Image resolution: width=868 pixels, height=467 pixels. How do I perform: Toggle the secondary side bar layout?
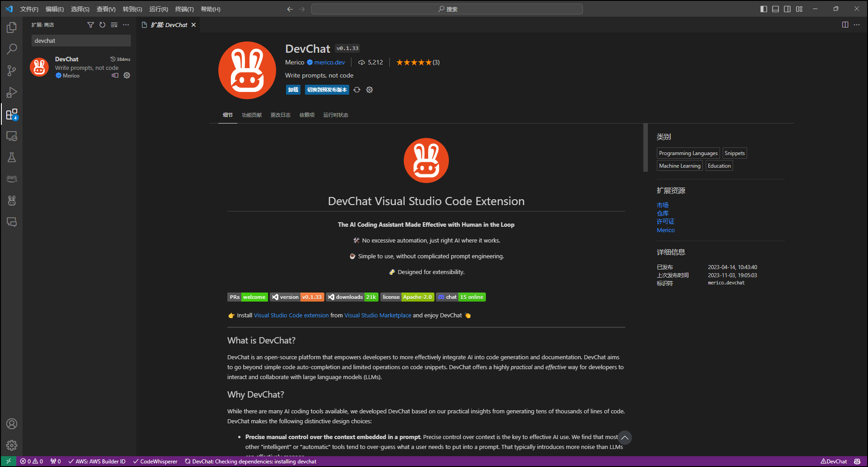click(x=787, y=9)
